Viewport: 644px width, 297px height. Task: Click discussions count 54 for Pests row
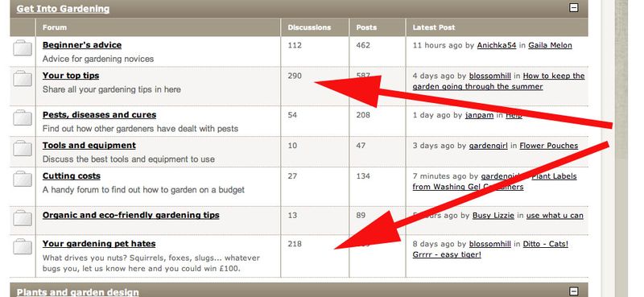pos(292,115)
